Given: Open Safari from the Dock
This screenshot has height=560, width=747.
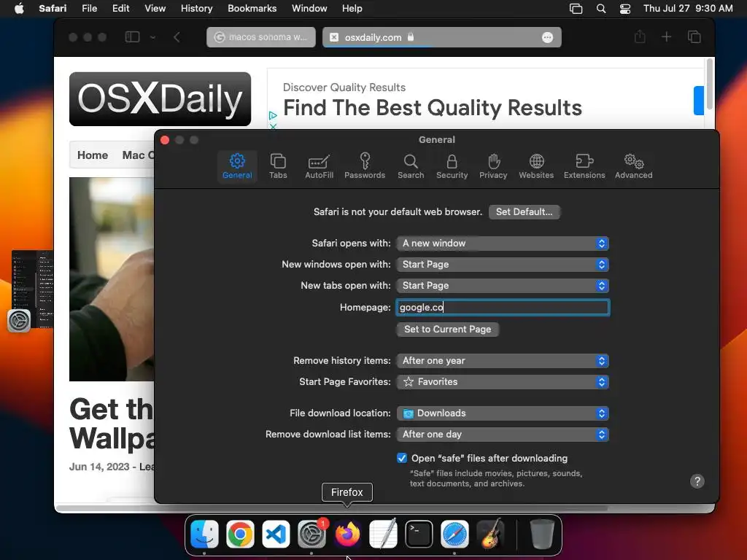Looking at the screenshot, I should tap(454, 534).
